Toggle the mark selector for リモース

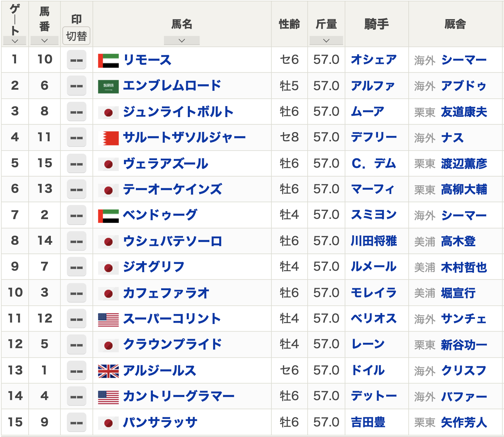pos(76,60)
